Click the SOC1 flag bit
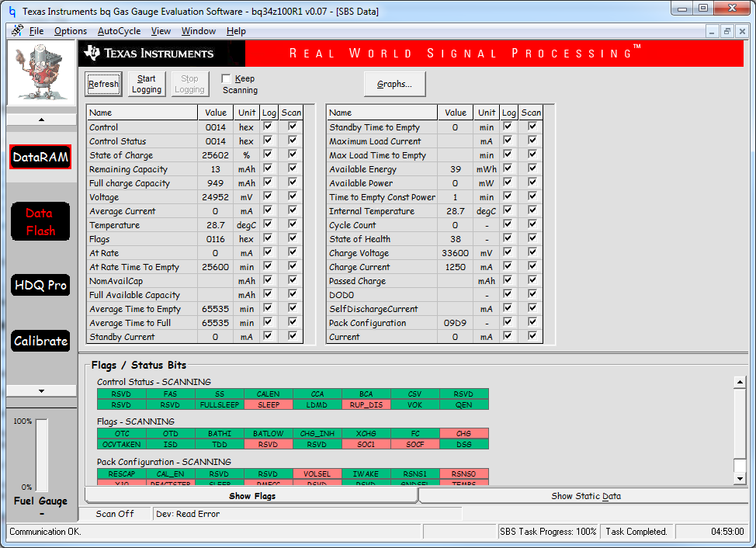 click(366, 444)
